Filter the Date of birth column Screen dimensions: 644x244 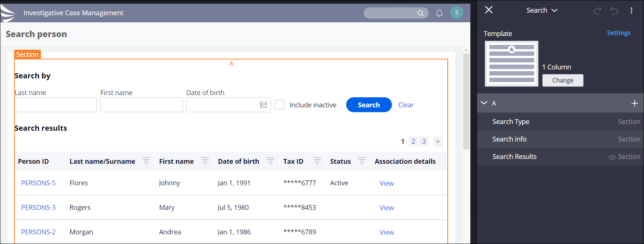[x=270, y=161]
